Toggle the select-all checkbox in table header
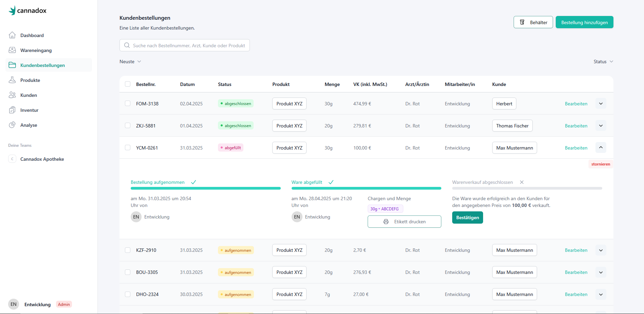Screen dimensions: 644x314 [128, 84]
